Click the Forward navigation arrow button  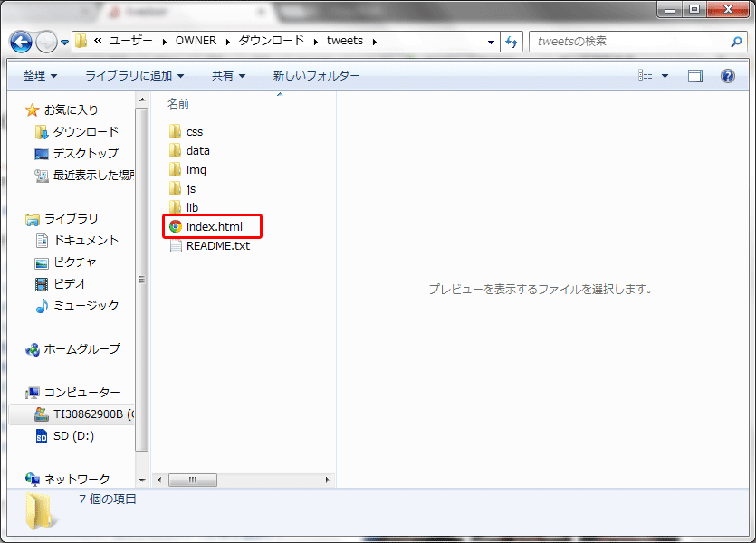47,42
